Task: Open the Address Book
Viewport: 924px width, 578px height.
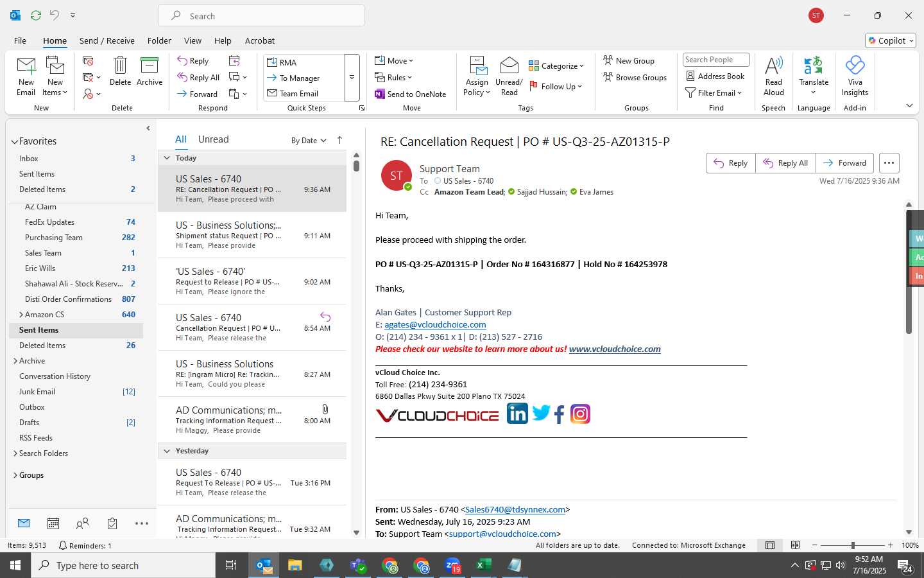Action: tap(715, 76)
